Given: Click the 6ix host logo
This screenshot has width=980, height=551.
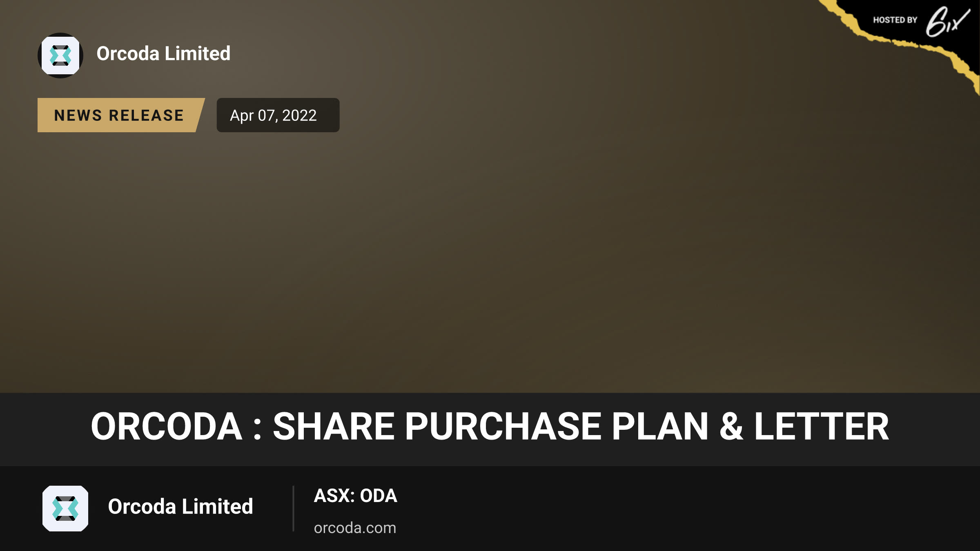Looking at the screenshot, I should [947, 21].
